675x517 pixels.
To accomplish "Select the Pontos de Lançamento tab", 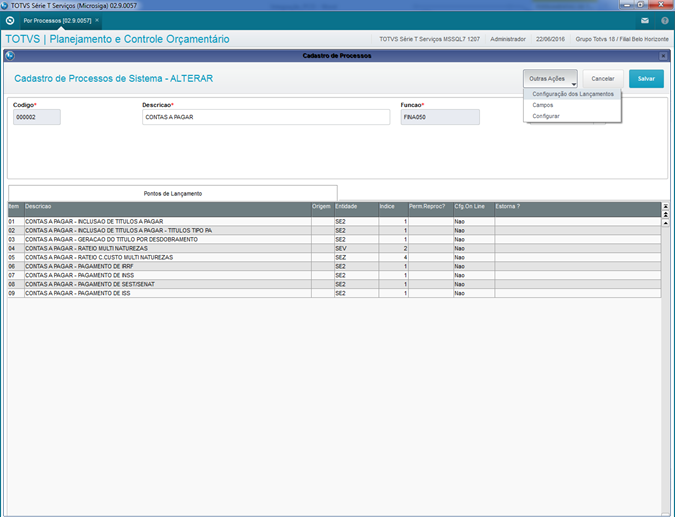I will (173, 193).
